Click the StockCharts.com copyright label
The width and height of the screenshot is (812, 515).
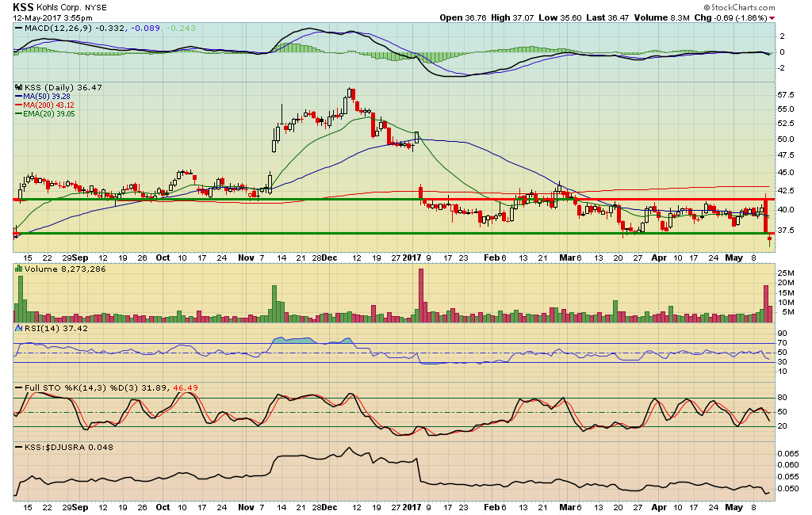click(x=739, y=7)
